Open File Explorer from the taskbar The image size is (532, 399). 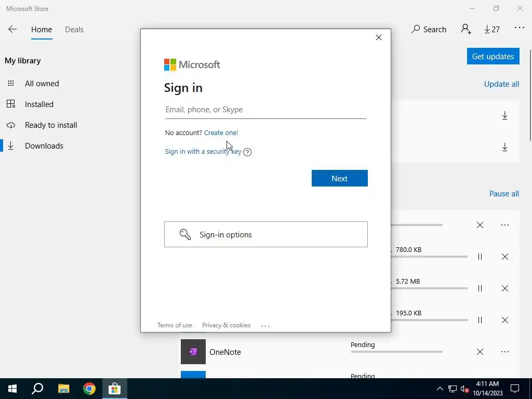pyautogui.click(x=63, y=389)
